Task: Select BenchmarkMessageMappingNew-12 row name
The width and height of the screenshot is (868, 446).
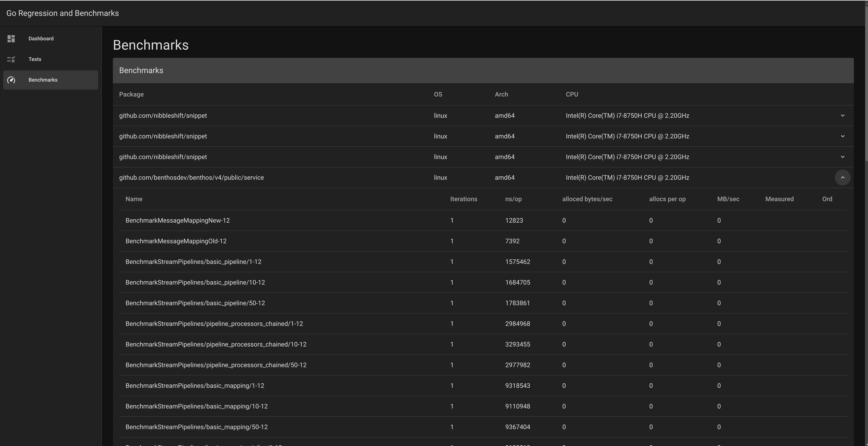Action: 178,221
